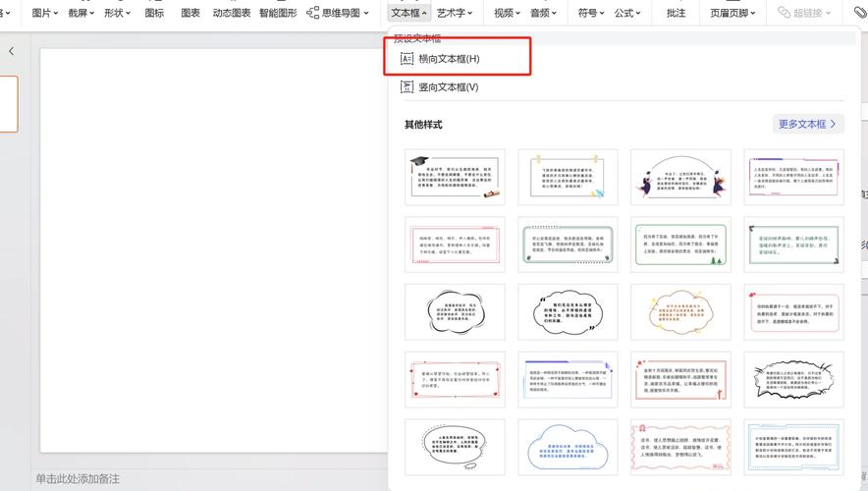This screenshot has height=491, width=868.
Task: Choose the yellow taped note text box style
Action: 568,177
